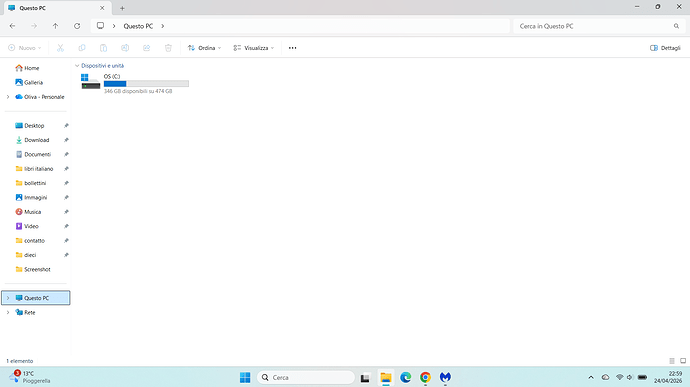Open the Visualizza view dropdown
Viewport: 690px width, 387px height.
254,48
